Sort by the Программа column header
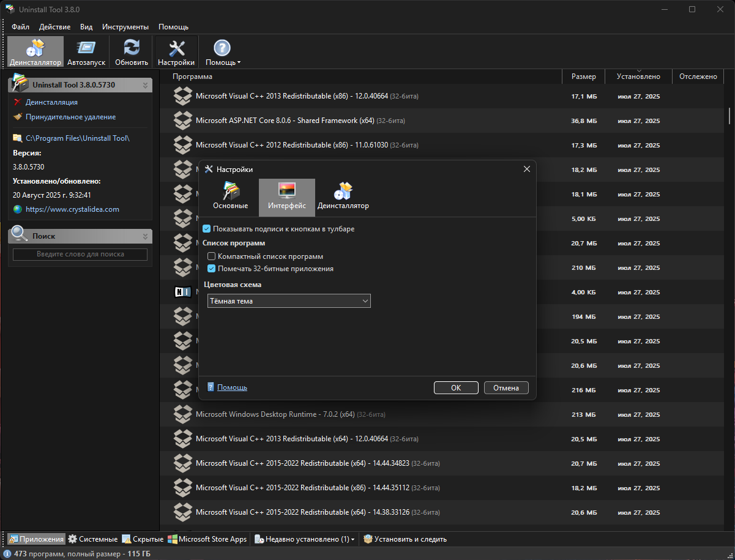 tap(360, 77)
